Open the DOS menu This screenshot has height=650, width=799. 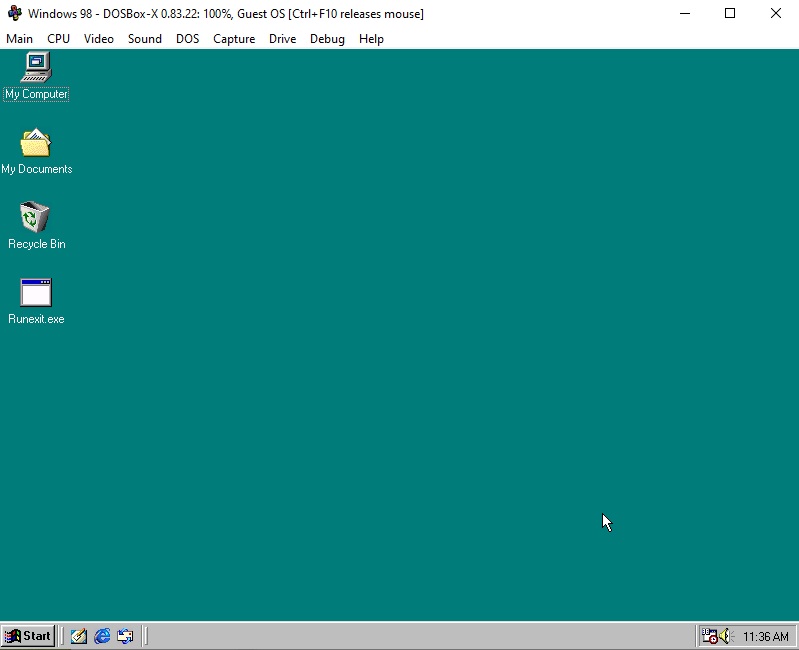pyautogui.click(x=187, y=39)
